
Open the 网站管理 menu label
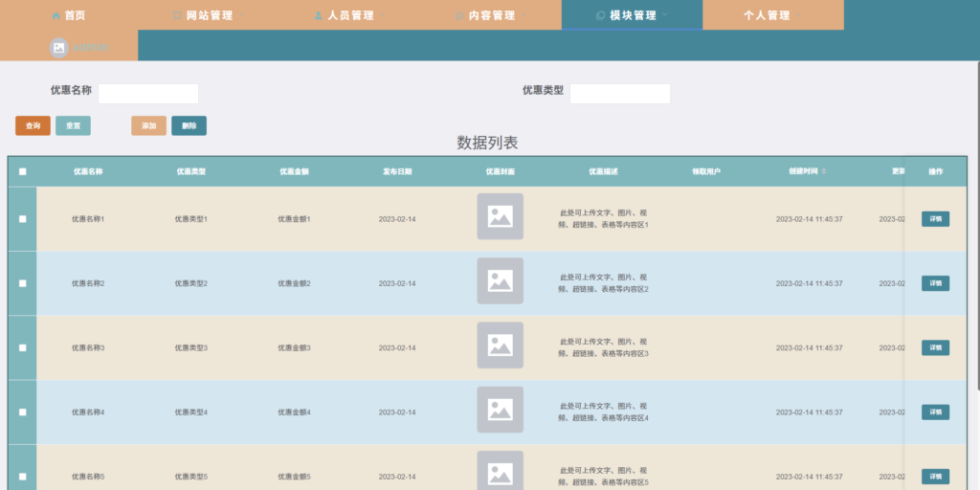pyautogui.click(x=210, y=15)
